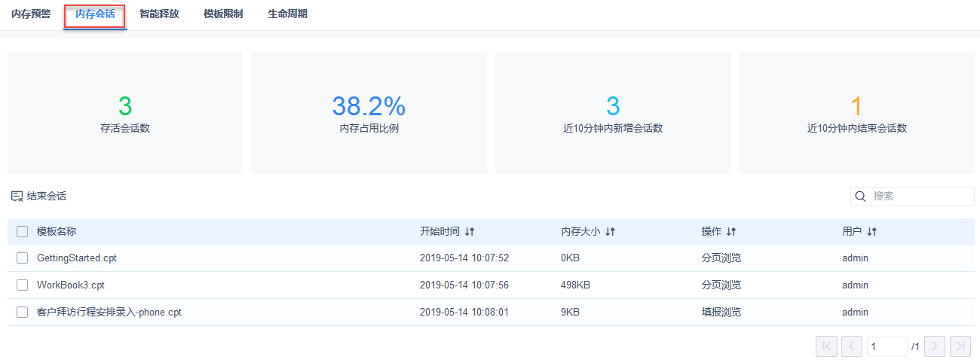Viewport: 980px width, 363px height.
Task: Open the 智能释放 tab
Action: click(x=159, y=14)
